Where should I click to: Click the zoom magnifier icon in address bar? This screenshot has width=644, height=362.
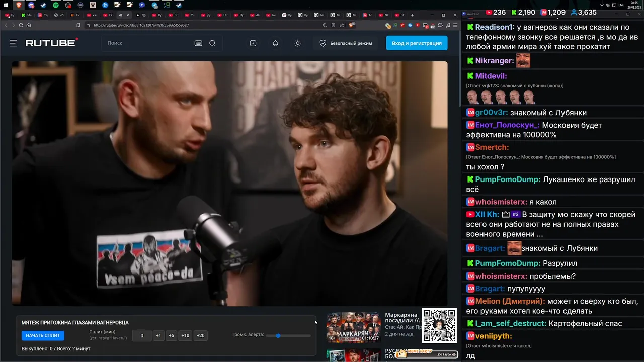click(325, 25)
